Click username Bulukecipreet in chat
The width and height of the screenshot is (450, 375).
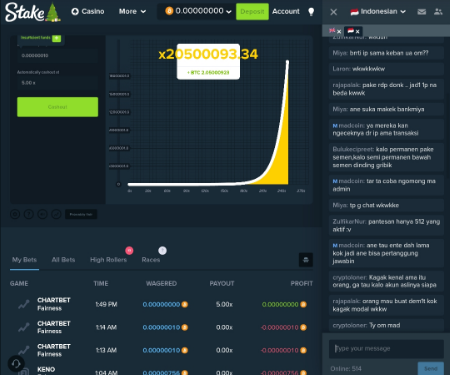(x=353, y=149)
